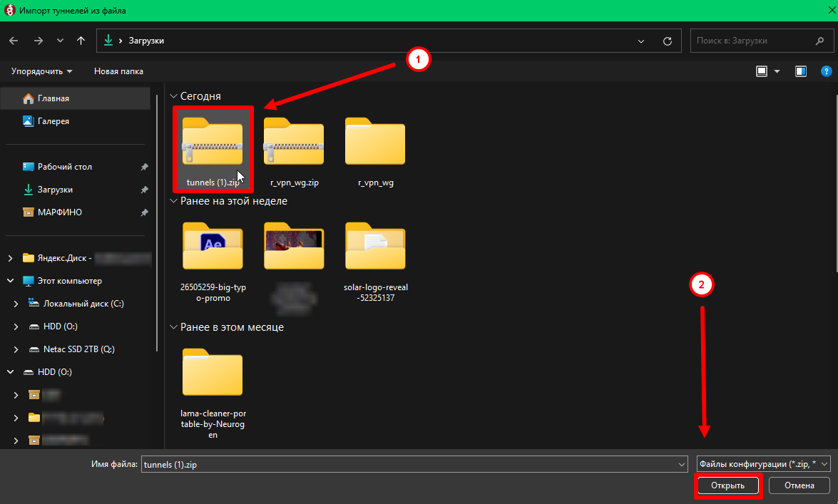The width and height of the screenshot is (838, 504).
Task: Click the Отмена button
Action: (x=799, y=485)
